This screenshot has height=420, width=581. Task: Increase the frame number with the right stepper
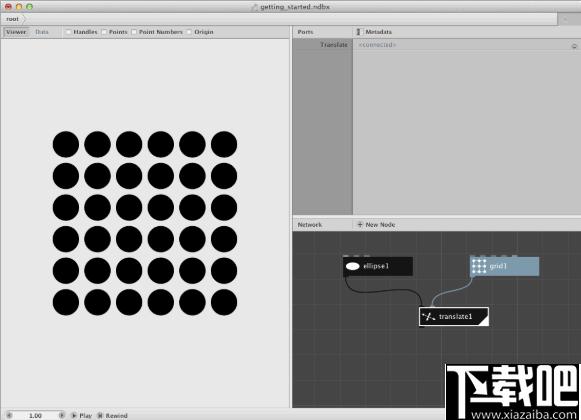[x=62, y=416]
